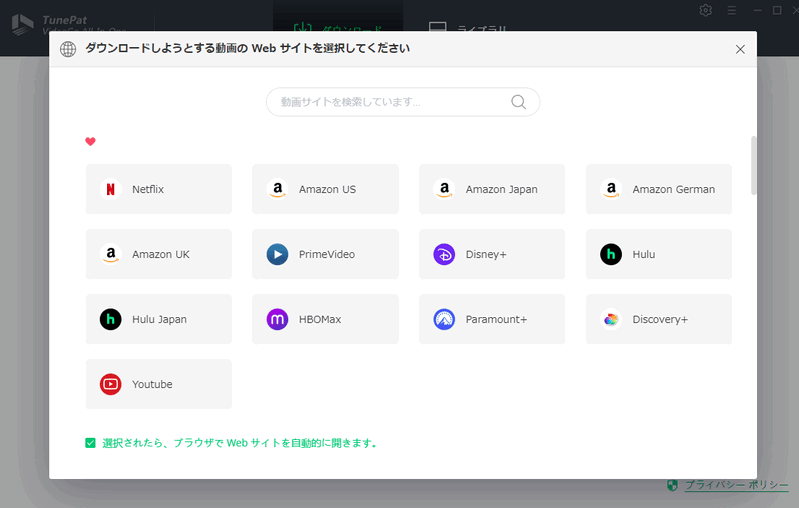Select the Youtube label text
799x508 pixels.
[152, 384]
